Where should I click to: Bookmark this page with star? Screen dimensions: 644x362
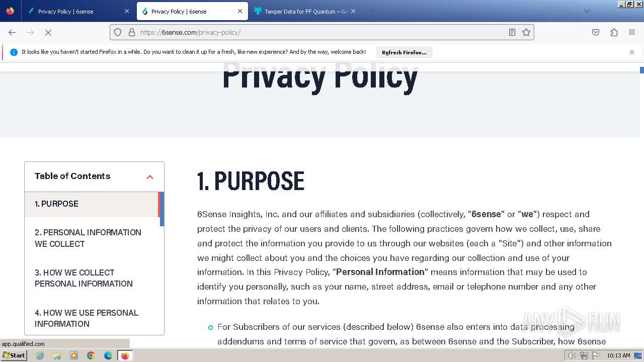pyautogui.click(x=526, y=32)
